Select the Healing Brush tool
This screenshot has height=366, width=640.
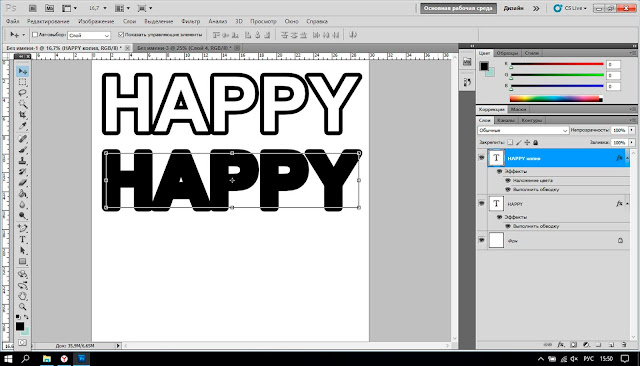pyautogui.click(x=22, y=139)
